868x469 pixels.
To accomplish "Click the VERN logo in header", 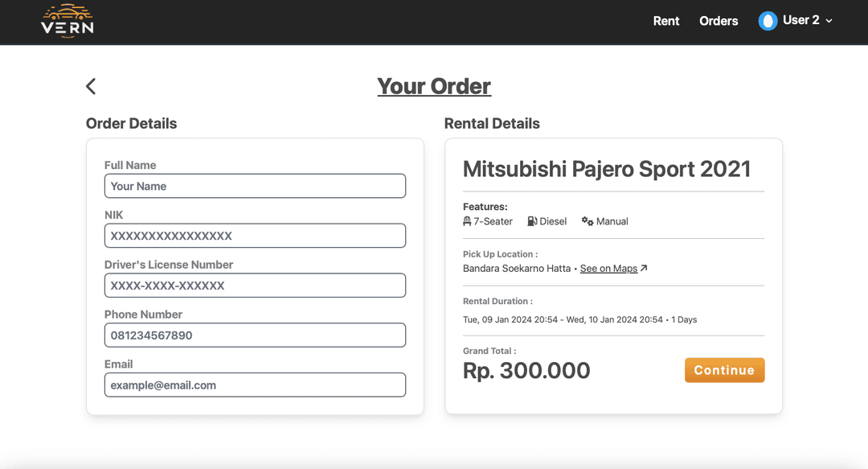I will tap(68, 21).
